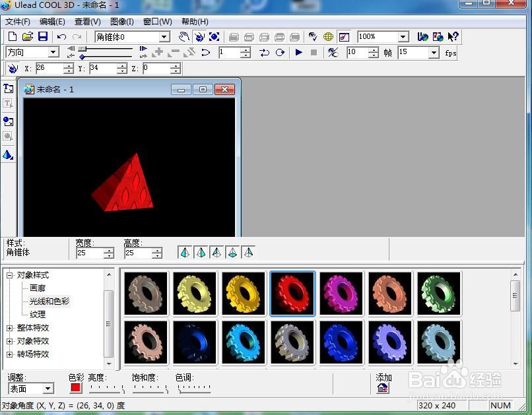Screen dimensions: 532x415
Task: Remove key frame minus icon
Action: (x=174, y=52)
